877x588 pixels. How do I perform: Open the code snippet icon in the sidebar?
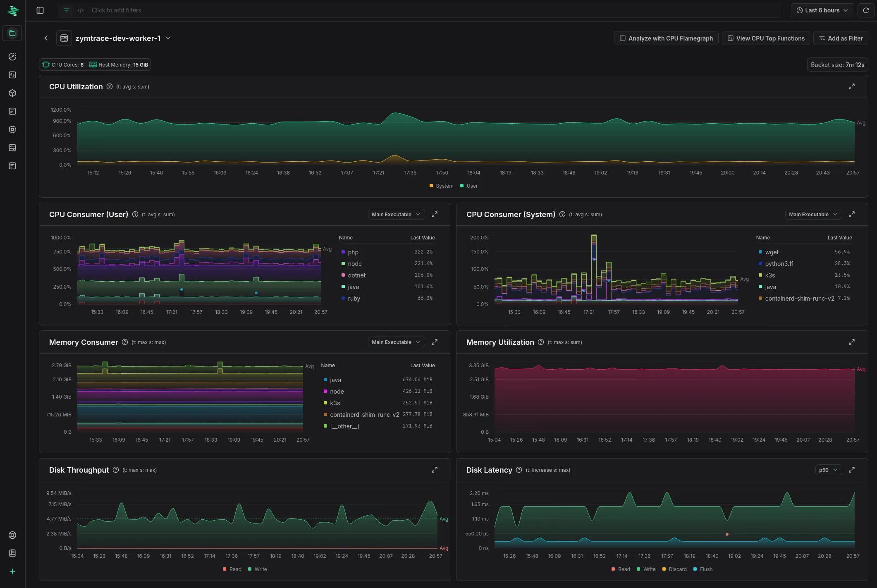pyautogui.click(x=12, y=75)
